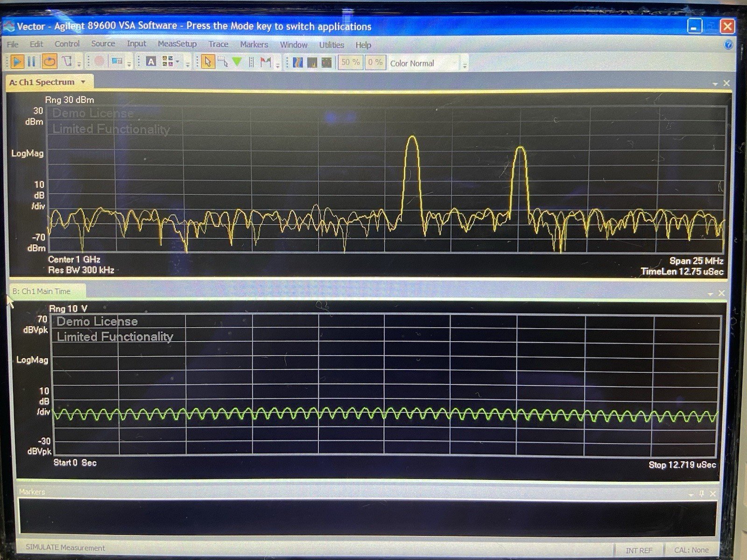
Task: Click the red flag marker icon
Action: click(266, 62)
